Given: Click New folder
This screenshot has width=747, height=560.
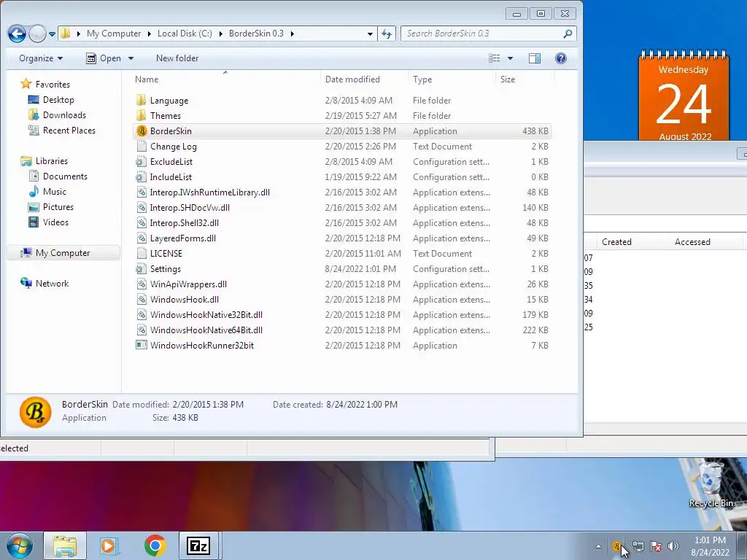Looking at the screenshot, I should [x=177, y=58].
